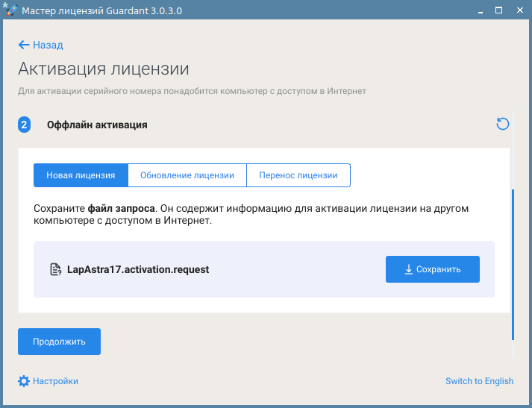Screen dimensions: 532x408
Task: Select the Новая лицензия tab
Action: pyautogui.click(x=81, y=175)
